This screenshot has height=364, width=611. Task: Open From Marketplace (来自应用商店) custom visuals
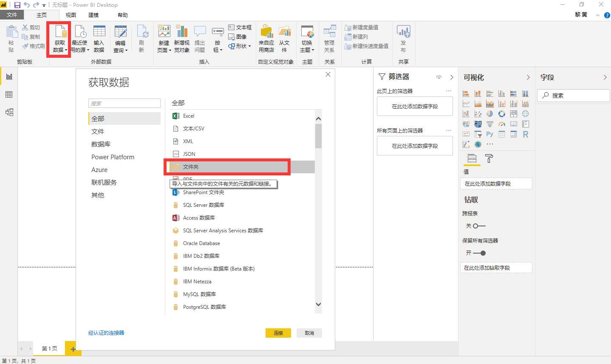[266, 39]
